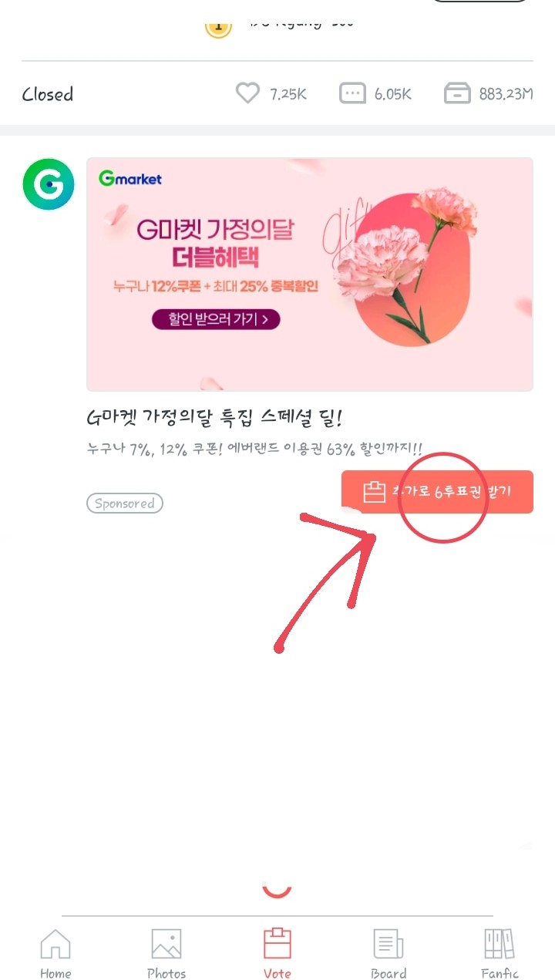Switch to the Fanfic tab label
The height and width of the screenshot is (980, 555).
[x=499, y=973]
